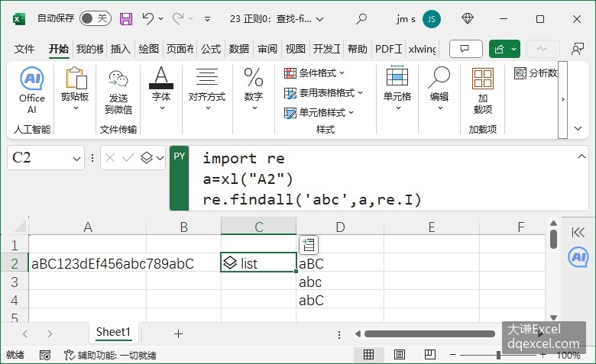Open the clipboard (剪贴板) group

click(75, 89)
